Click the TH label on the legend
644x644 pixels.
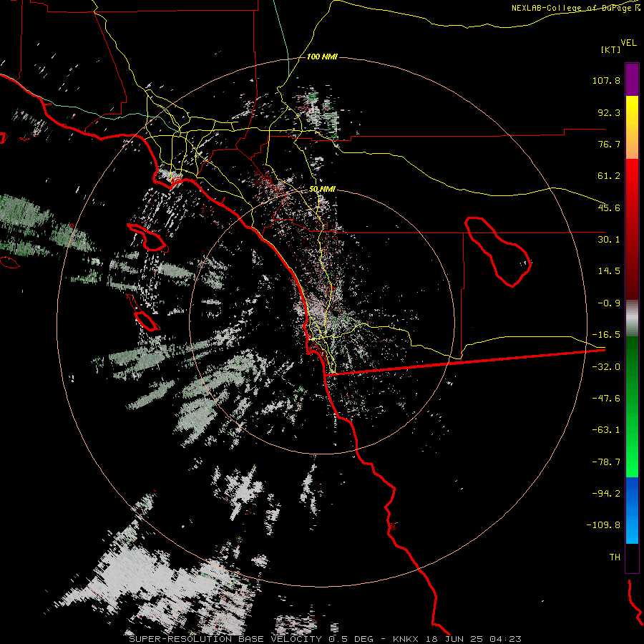click(615, 557)
